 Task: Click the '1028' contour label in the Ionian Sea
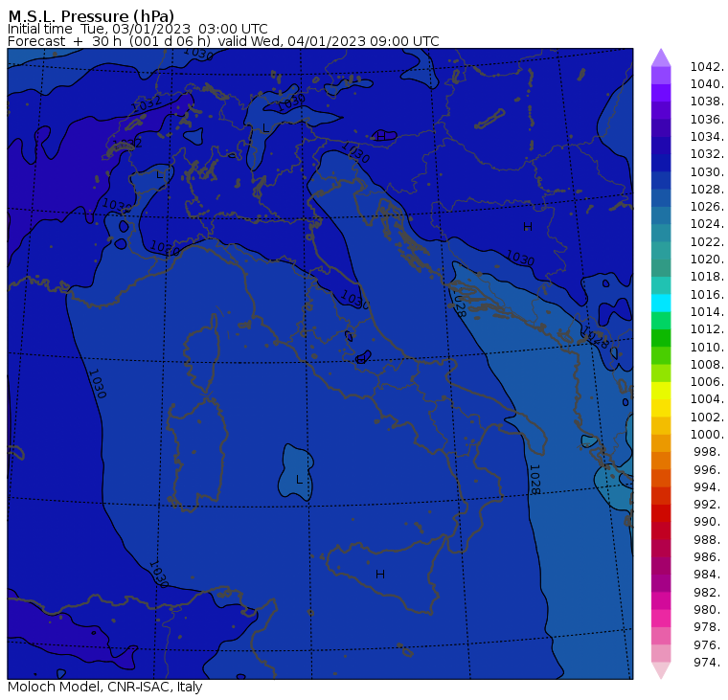tap(535, 479)
